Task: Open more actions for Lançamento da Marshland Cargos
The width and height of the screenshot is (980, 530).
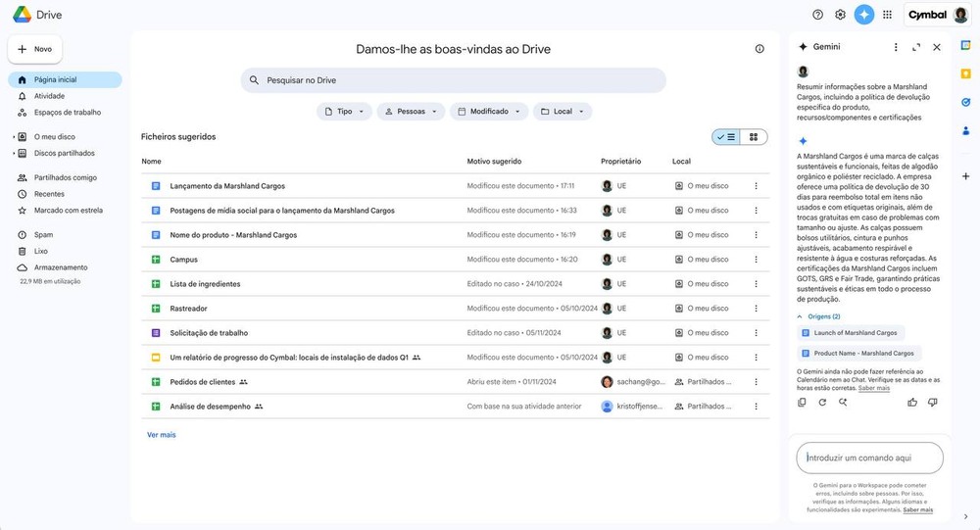Action: tap(756, 185)
